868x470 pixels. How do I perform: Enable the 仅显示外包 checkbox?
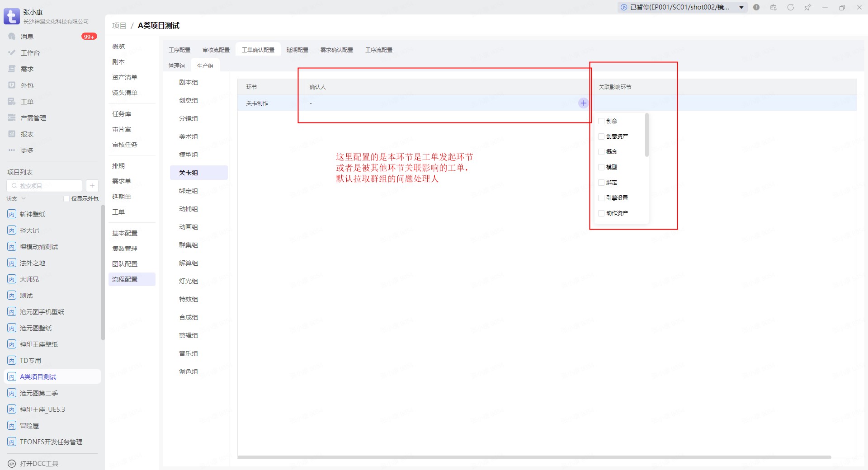[x=66, y=199]
